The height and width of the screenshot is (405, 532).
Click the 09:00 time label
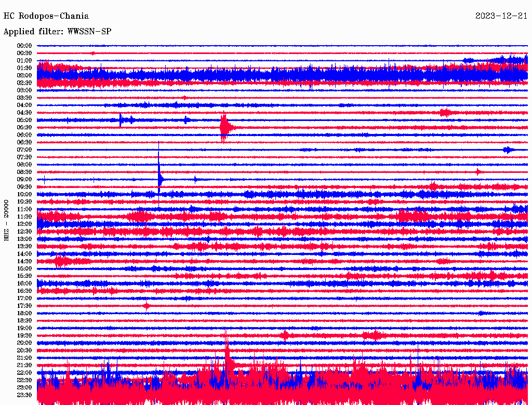(24, 179)
